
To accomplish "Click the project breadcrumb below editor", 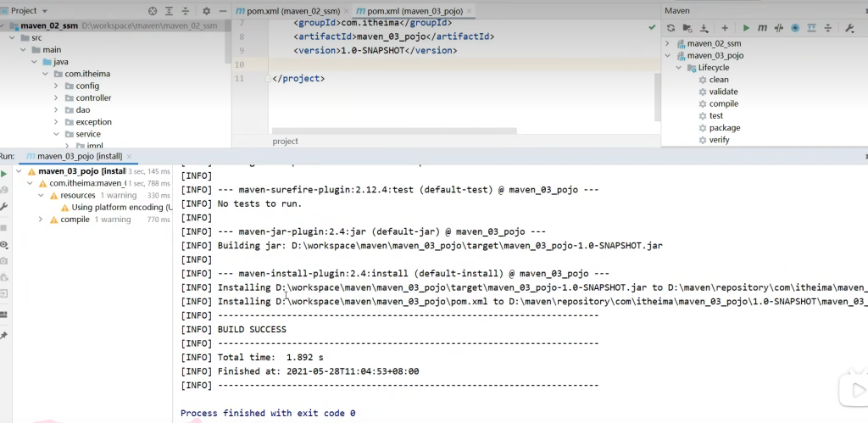I will coord(285,142).
